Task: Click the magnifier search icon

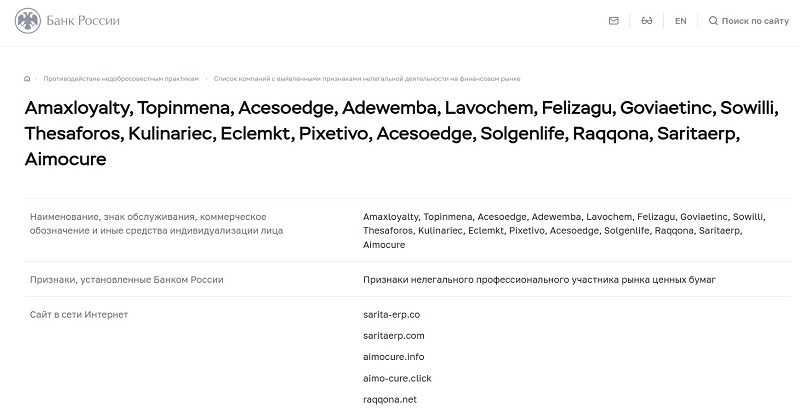Action: [713, 21]
